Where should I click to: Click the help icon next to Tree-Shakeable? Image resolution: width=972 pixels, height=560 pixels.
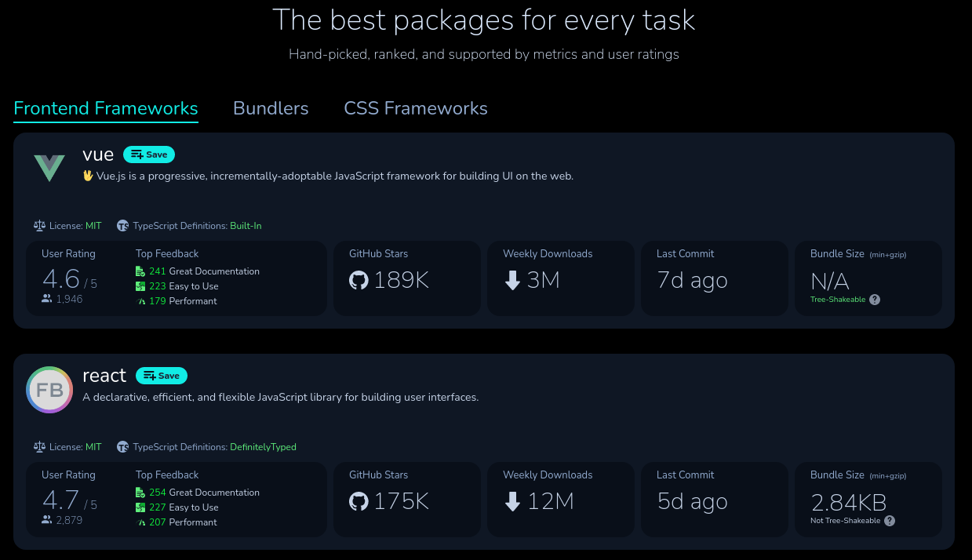pyautogui.click(x=874, y=299)
